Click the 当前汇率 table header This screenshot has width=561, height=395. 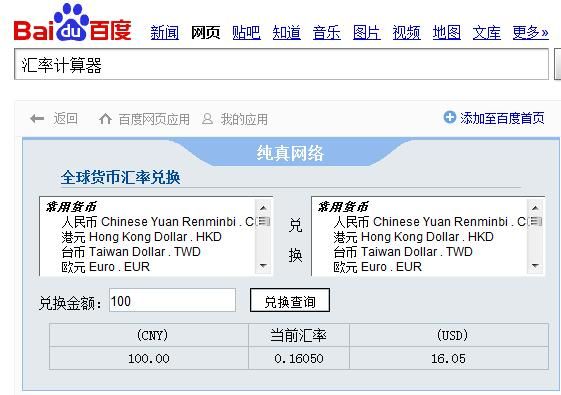(x=299, y=335)
